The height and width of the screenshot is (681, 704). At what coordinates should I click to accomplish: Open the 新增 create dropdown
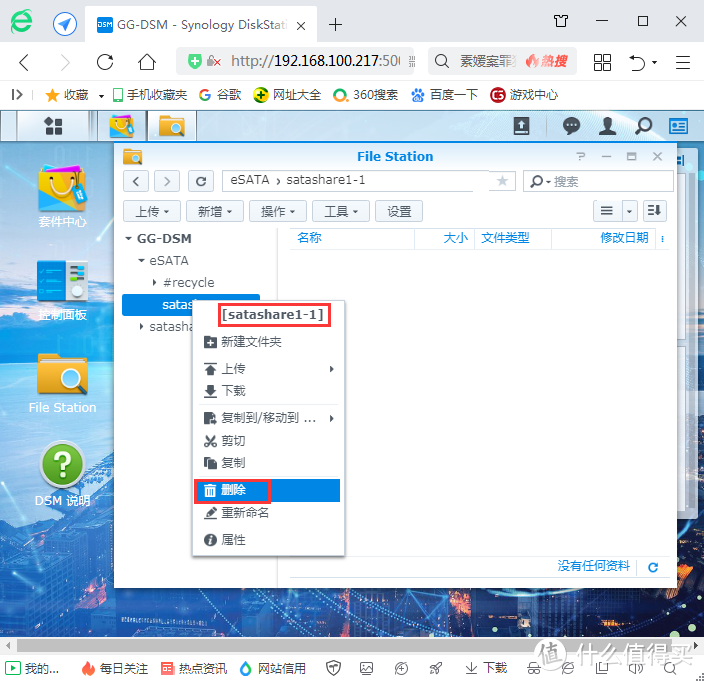tap(215, 211)
